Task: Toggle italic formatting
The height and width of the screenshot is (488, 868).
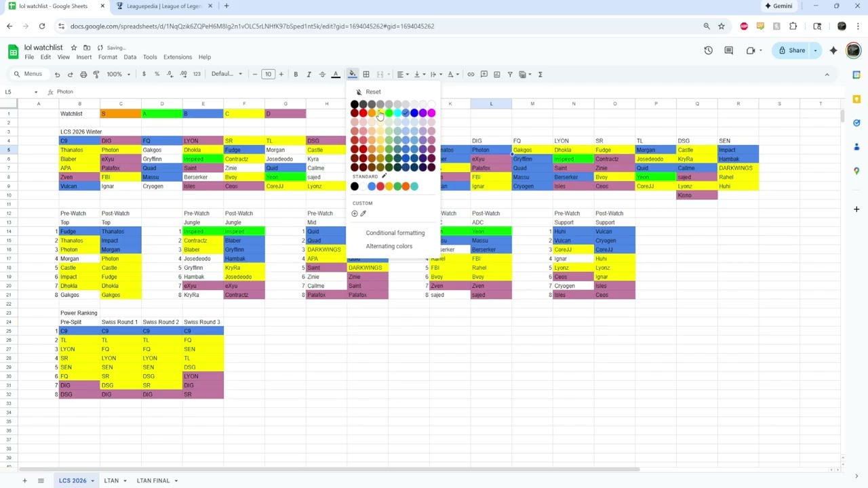Action: coord(309,75)
